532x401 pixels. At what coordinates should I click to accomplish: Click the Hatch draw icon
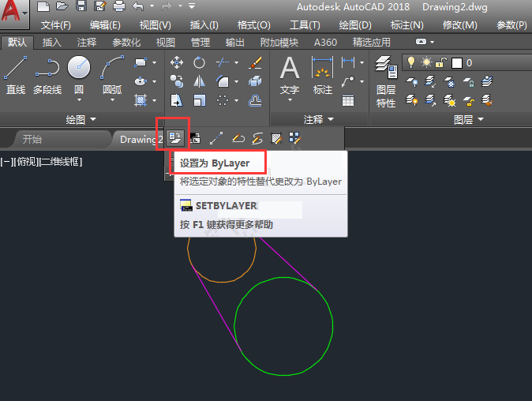coord(140,100)
